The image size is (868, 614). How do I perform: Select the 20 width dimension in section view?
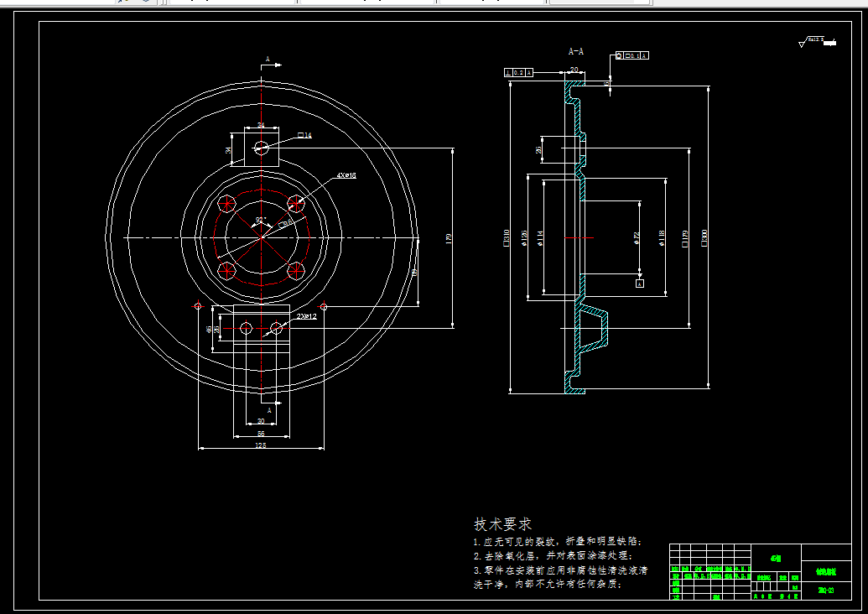[574, 70]
